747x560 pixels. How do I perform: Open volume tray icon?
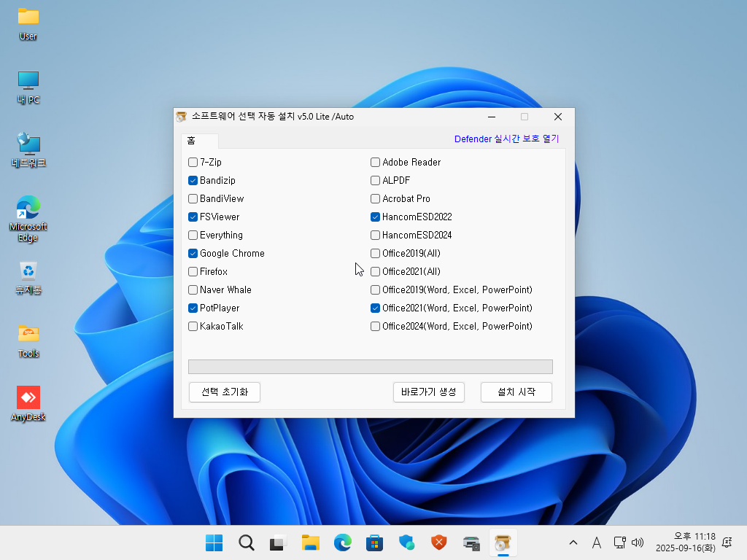coord(638,542)
